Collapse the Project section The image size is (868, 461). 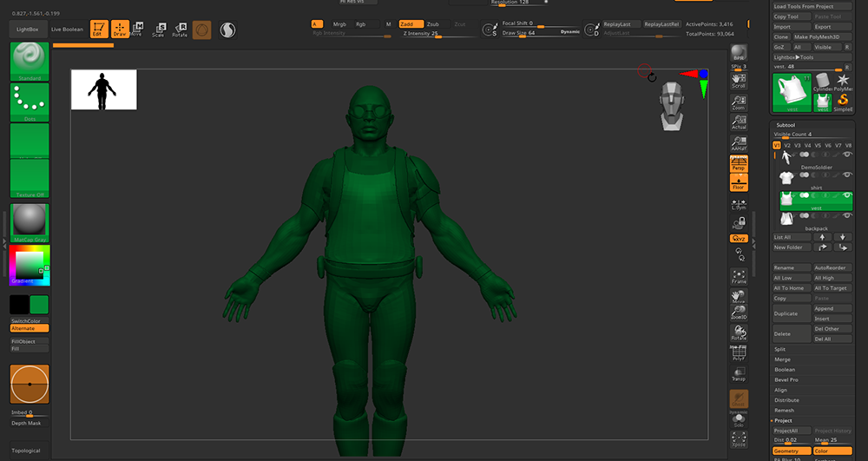pyautogui.click(x=783, y=420)
